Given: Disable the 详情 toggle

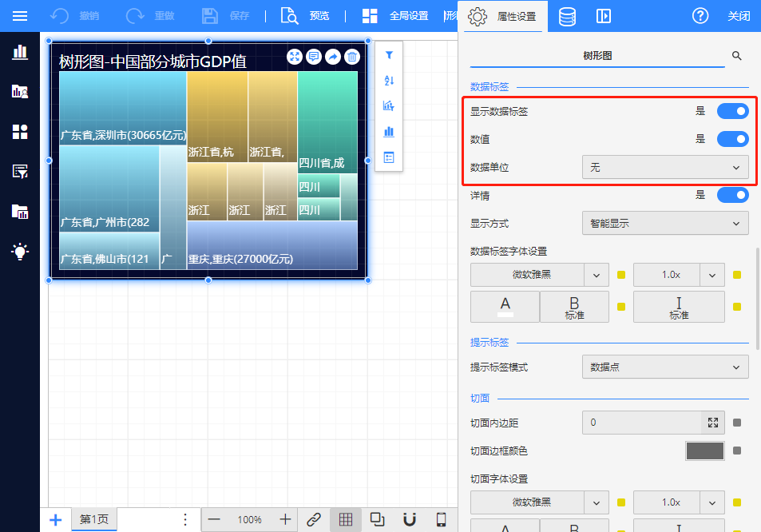Looking at the screenshot, I should click(x=732, y=195).
